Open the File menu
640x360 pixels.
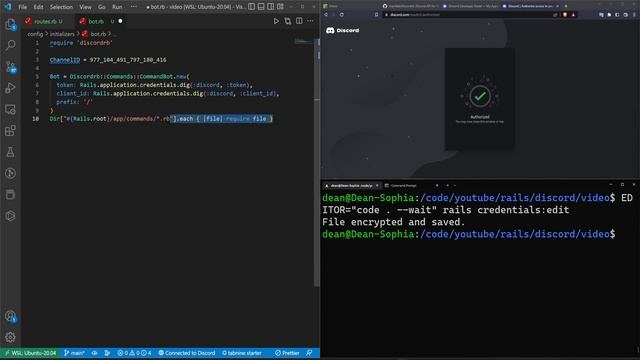pyautogui.click(x=22, y=7)
